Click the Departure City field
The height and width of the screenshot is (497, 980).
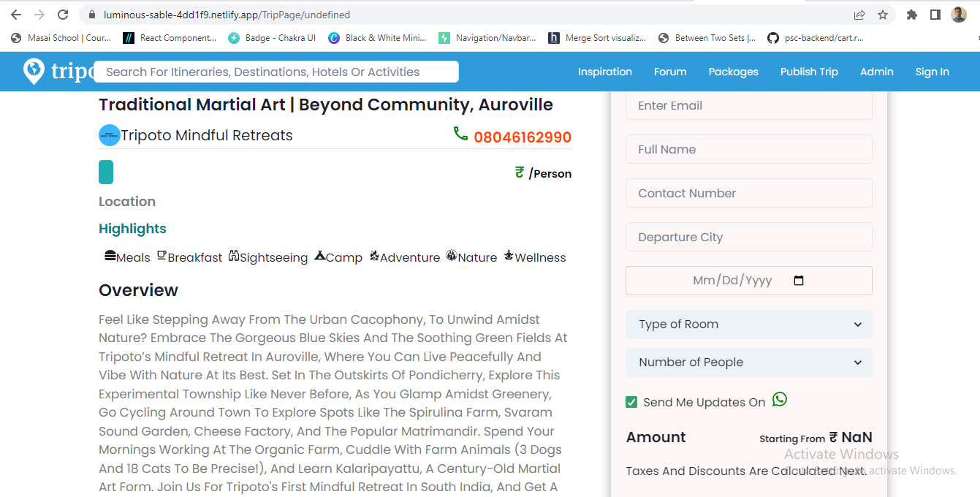coord(749,237)
